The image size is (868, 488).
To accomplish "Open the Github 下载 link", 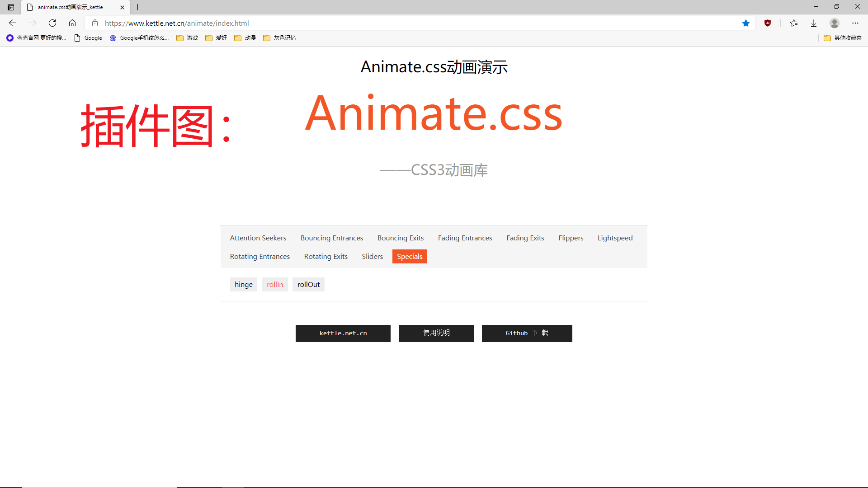I will (527, 333).
